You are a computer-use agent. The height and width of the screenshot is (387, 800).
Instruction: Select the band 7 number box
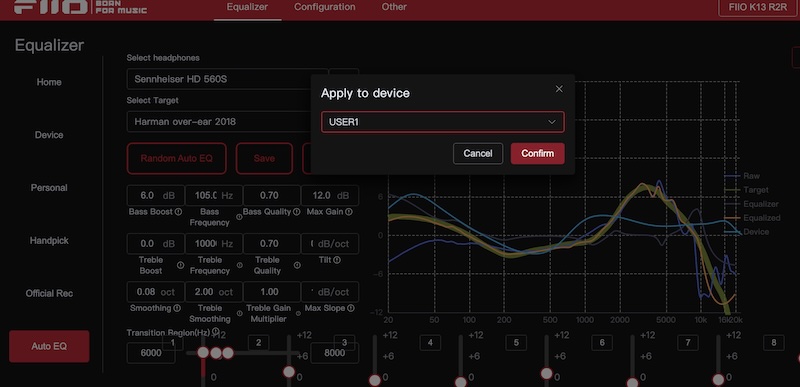(688, 343)
